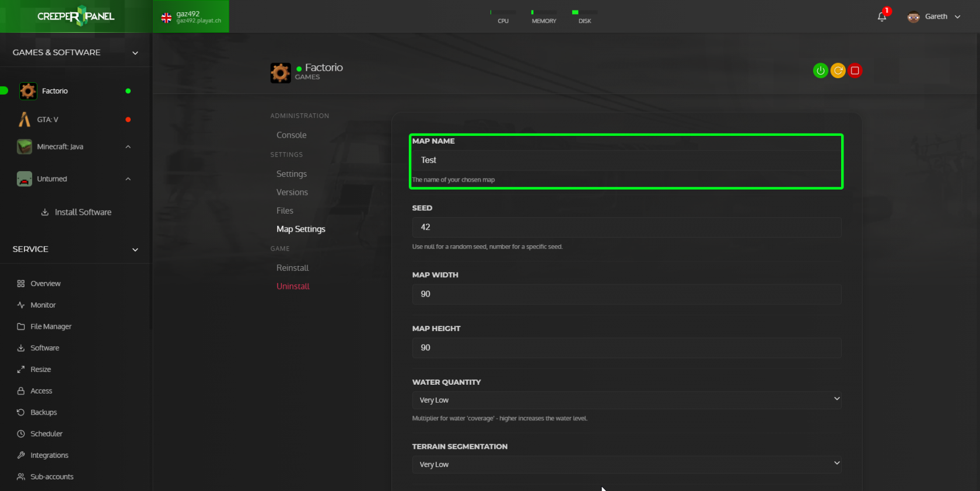The width and height of the screenshot is (980, 491).
Task: Click the Access padlock icon
Action: (x=21, y=391)
